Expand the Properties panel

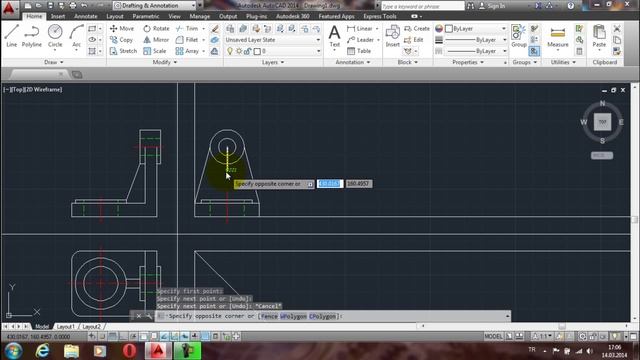468,62
